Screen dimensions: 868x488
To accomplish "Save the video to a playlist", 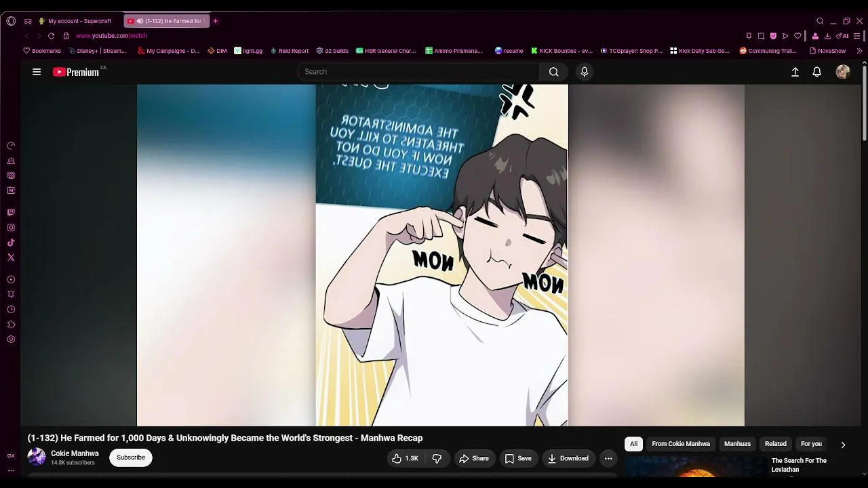I will coord(518,458).
